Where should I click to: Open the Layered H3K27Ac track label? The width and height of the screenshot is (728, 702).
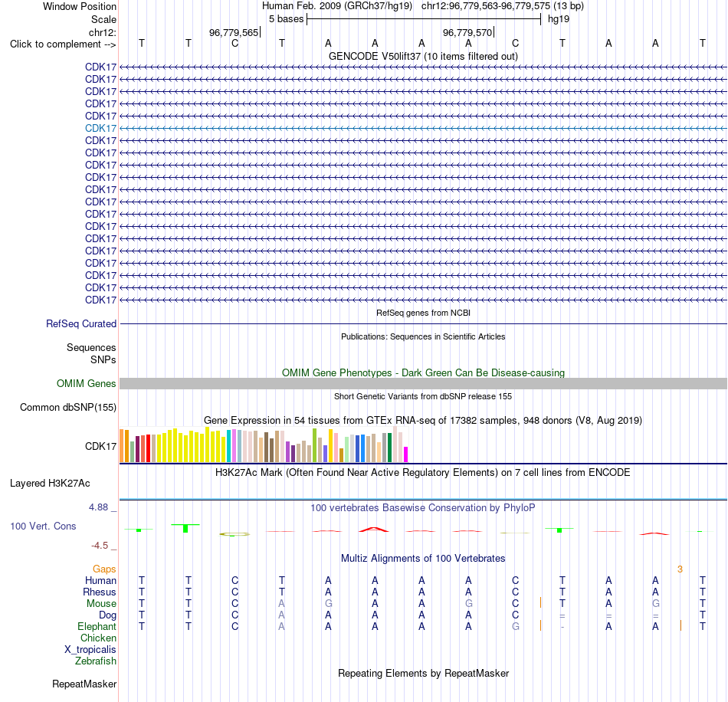[x=50, y=484]
